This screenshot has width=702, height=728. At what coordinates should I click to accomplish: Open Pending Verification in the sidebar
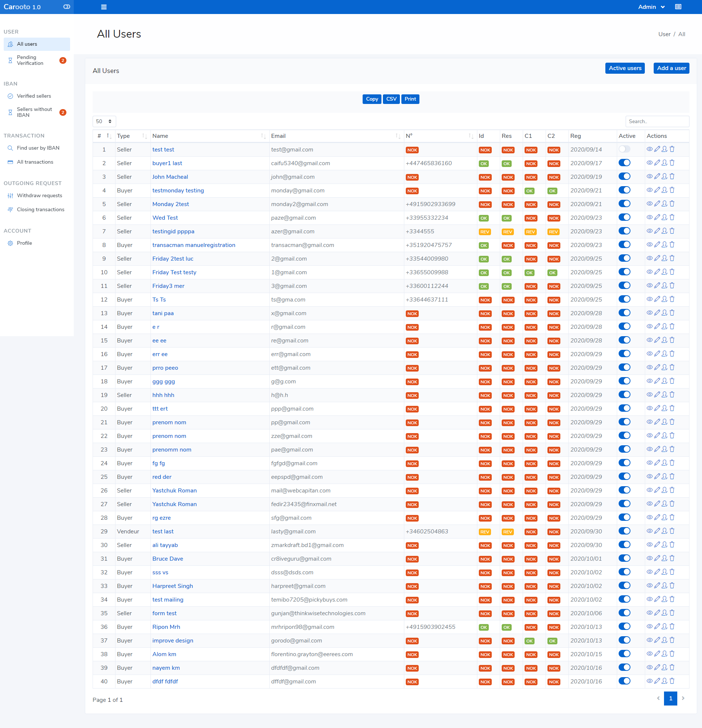coord(30,60)
